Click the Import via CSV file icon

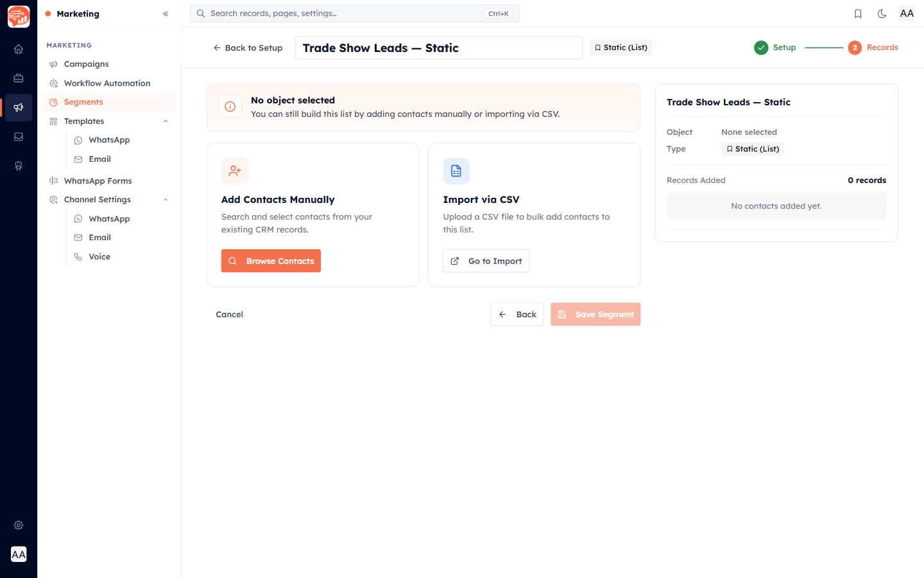pyautogui.click(x=456, y=171)
